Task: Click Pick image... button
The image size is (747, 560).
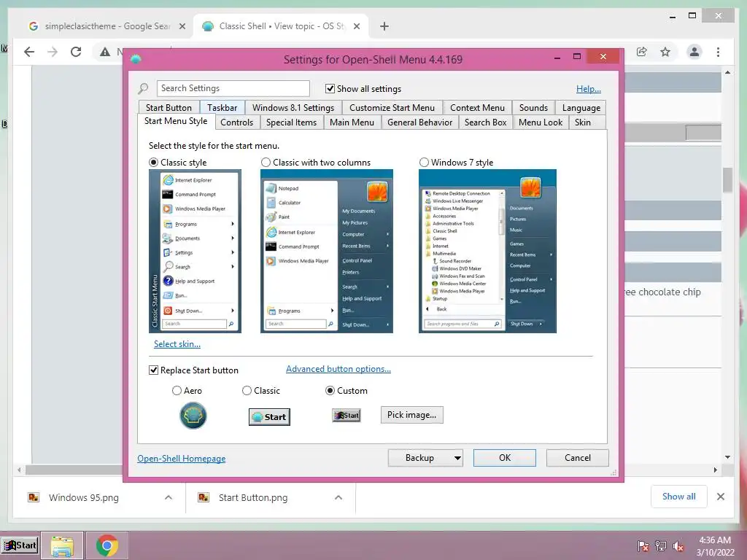Action: (411, 415)
